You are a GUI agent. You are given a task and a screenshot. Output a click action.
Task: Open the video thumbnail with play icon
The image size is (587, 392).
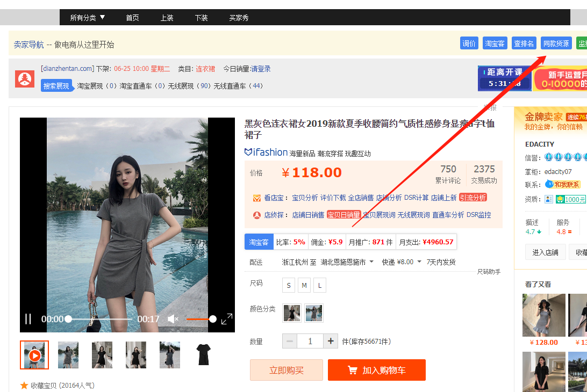tap(34, 355)
